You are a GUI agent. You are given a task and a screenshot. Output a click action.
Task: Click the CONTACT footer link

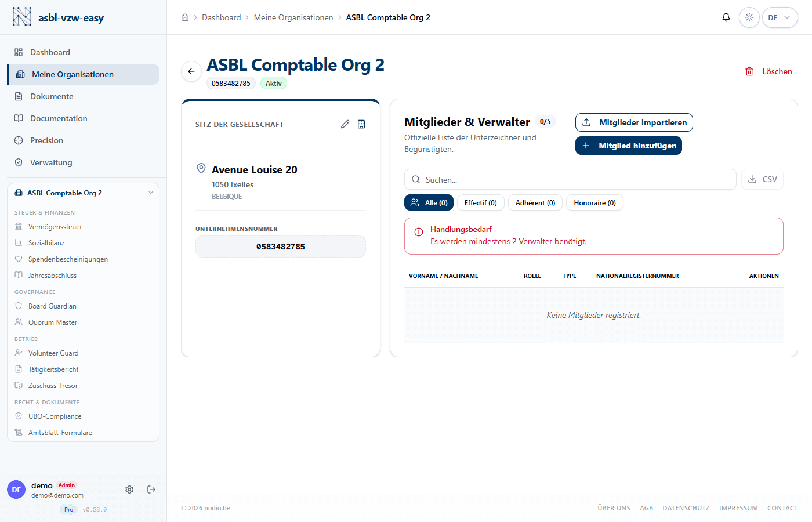pyautogui.click(x=782, y=508)
